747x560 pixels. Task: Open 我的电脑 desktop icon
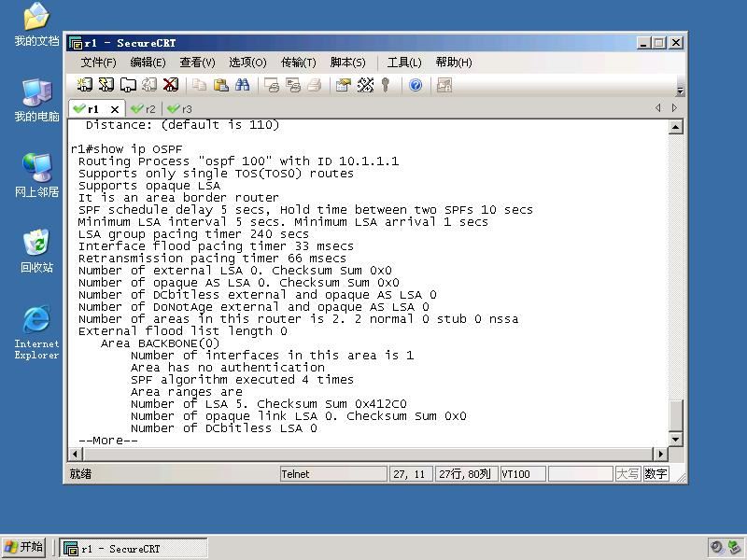(x=36, y=101)
